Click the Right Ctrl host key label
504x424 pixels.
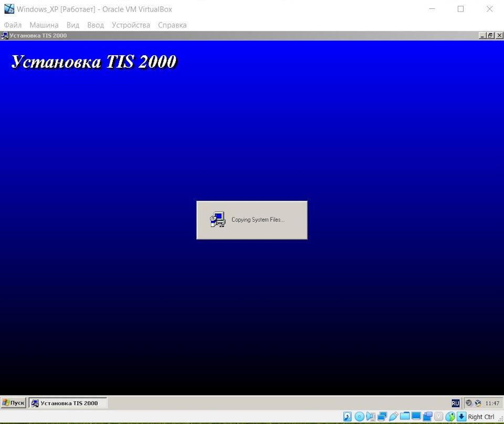[x=481, y=417]
